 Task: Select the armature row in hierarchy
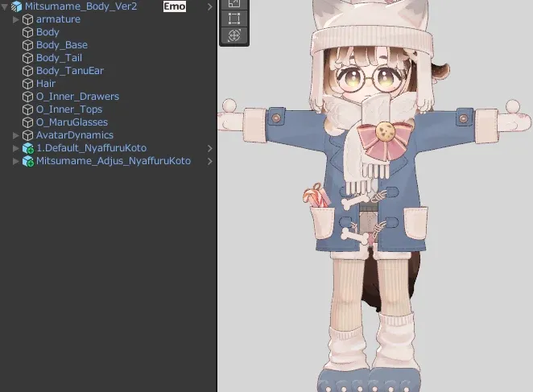pyautogui.click(x=108, y=19)
